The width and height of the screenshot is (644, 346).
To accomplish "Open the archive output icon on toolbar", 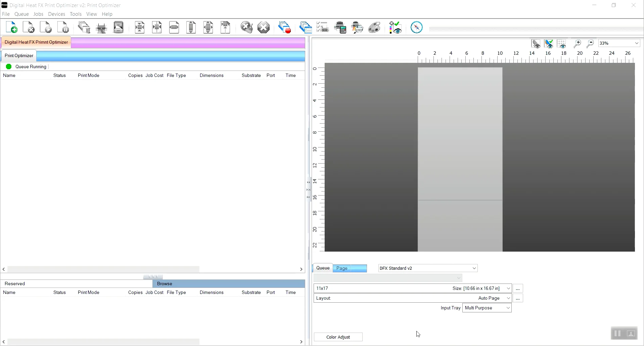I will pos(118,27).
